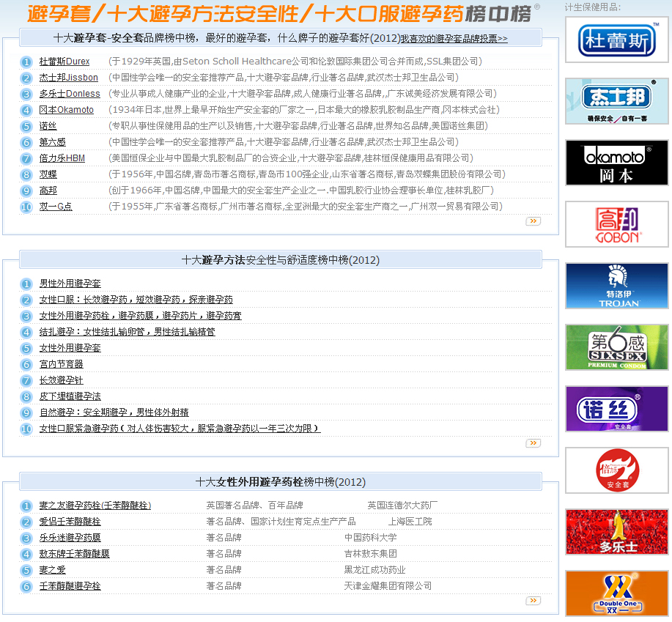Viewport: 672px width, 622px height.
Task: Click the more arrow under 避孕方法 list
Action: coord(533,443)
